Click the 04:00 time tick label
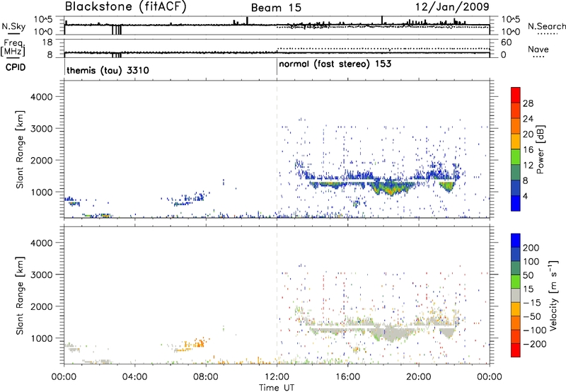 pyautogui.click(x=135, y=377)
